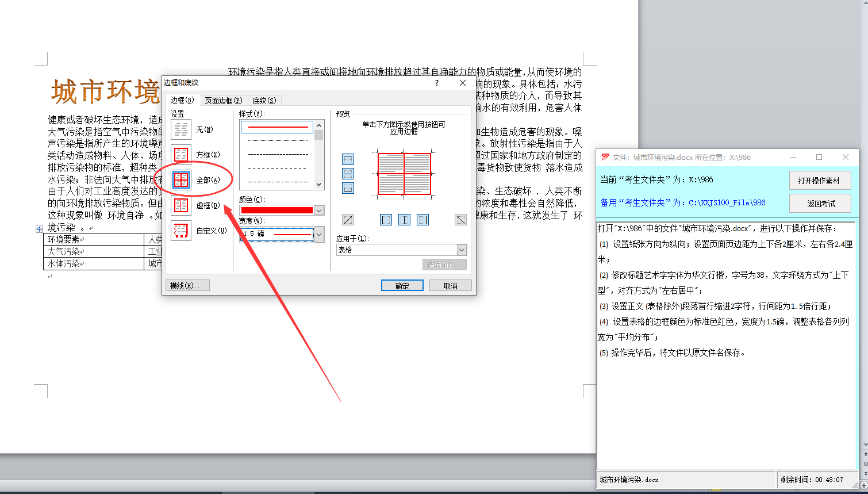Select the 自定义(U) custom border setting icon
Image resolution: width=868 pixels, height=494 pixels.
tap(181, 231)
